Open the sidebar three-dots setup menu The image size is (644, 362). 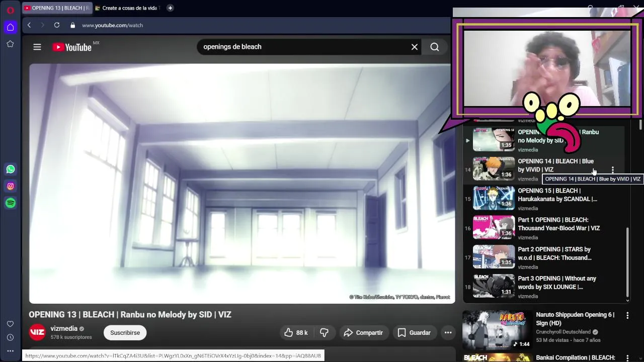pos(10,350)
